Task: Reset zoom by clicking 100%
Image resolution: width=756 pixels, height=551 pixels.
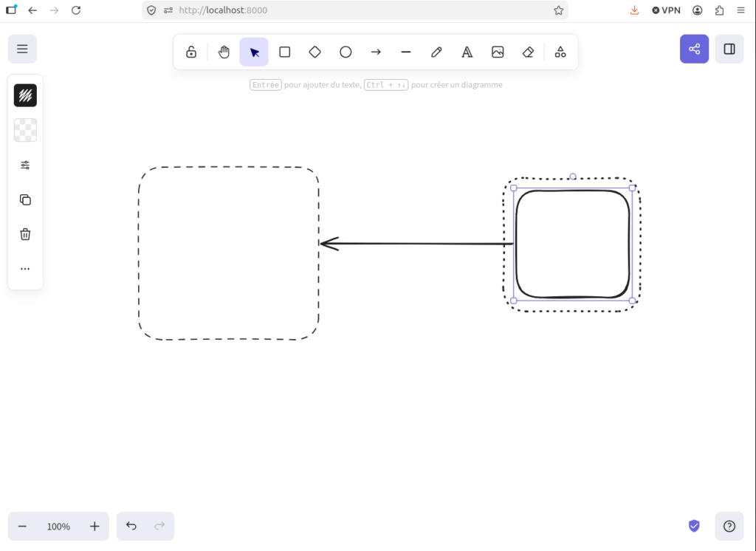Action: pyautogui.click(x=58, y=527)
